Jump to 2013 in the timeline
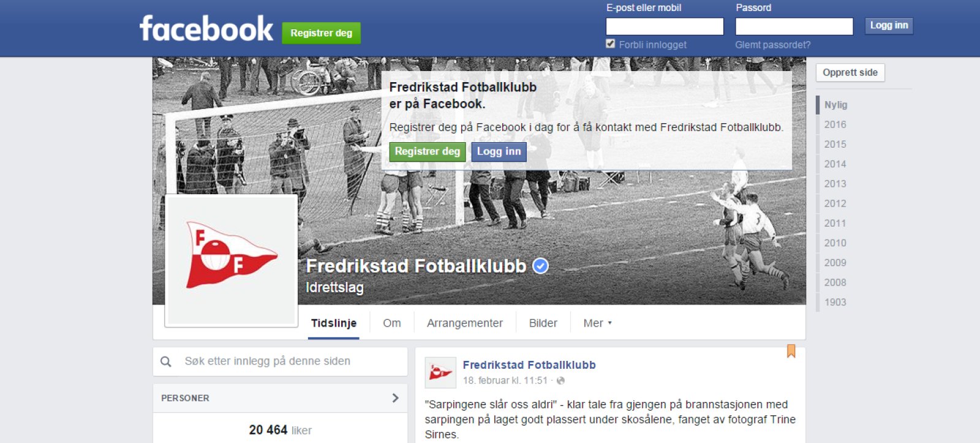The height and width of the screenshot is (443, 980). [x=835, y=184]
